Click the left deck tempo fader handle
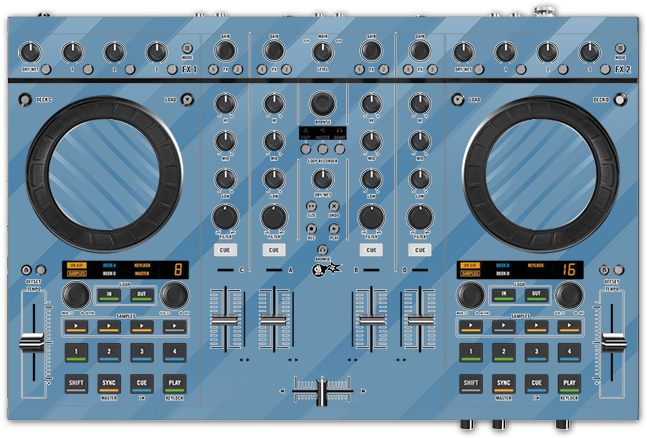The height and width of the screenshot is (438, 647). coord(33,345)
